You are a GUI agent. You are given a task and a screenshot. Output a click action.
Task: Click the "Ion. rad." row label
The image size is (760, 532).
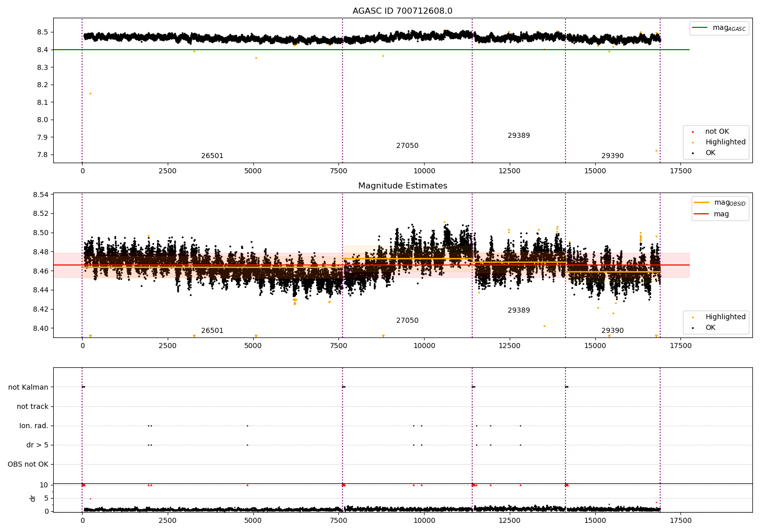click(x=34, y=426)
